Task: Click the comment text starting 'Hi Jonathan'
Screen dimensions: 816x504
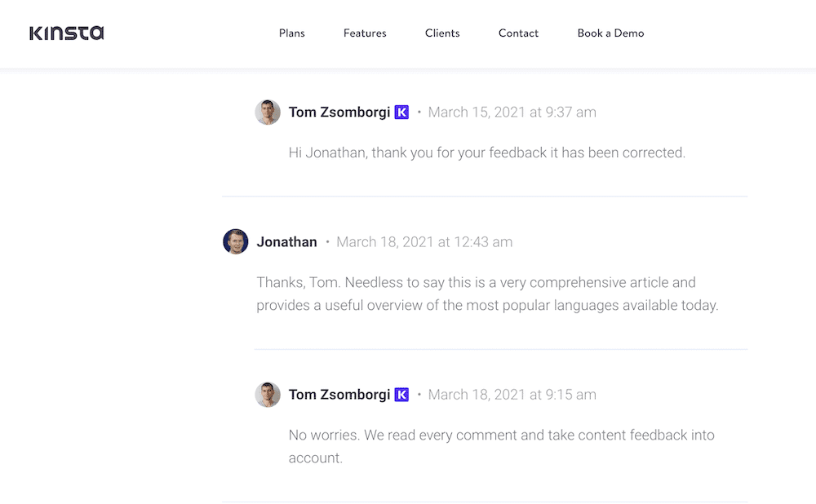Action: 487,153
